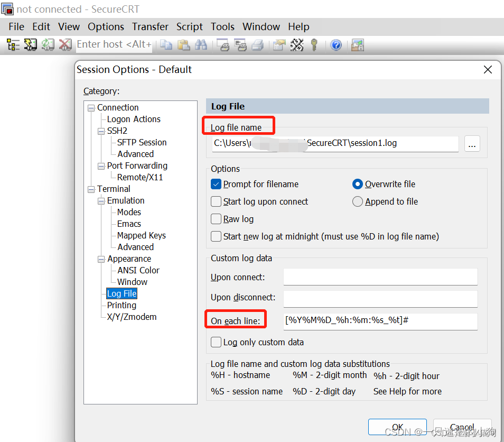Open Session Manager toolbar icon
Viewport: 504px width, 442px height.
(13, 45)
